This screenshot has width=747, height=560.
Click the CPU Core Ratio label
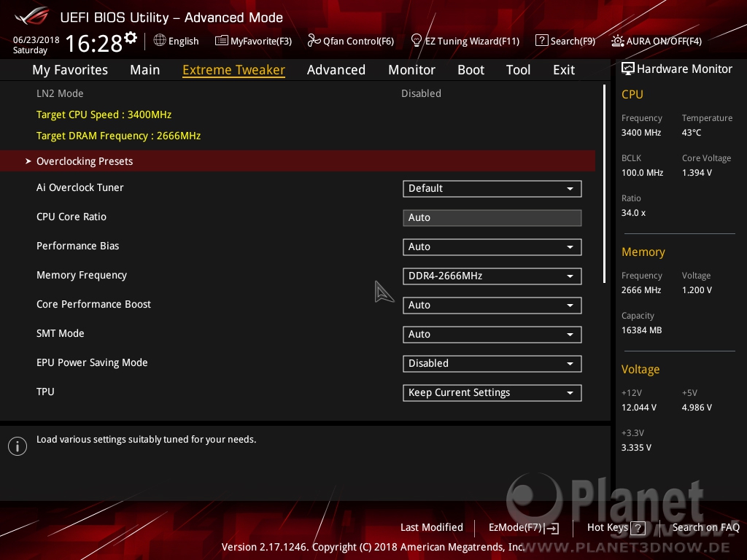click(x=71, y=217)
